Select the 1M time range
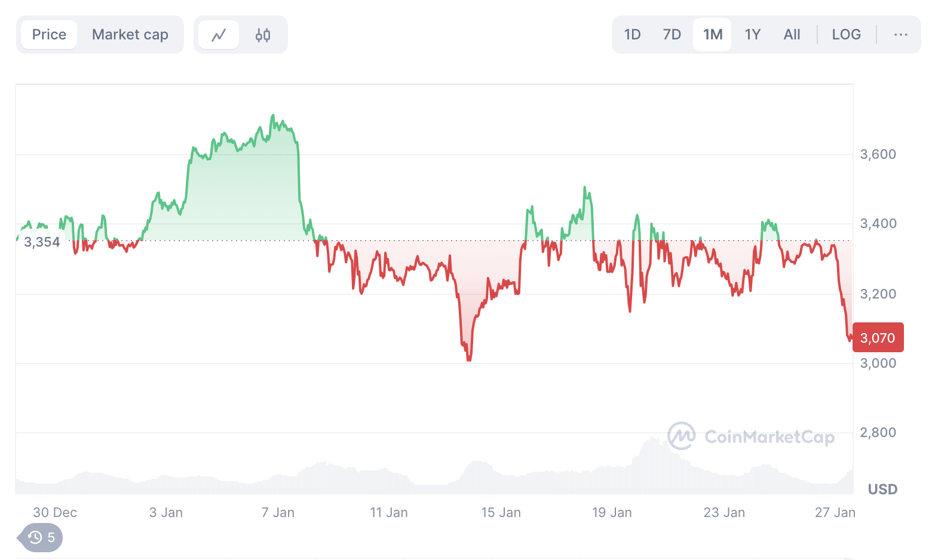Viewport: 932px width, 560px height. pyautogui.click(x=713, y=35)
